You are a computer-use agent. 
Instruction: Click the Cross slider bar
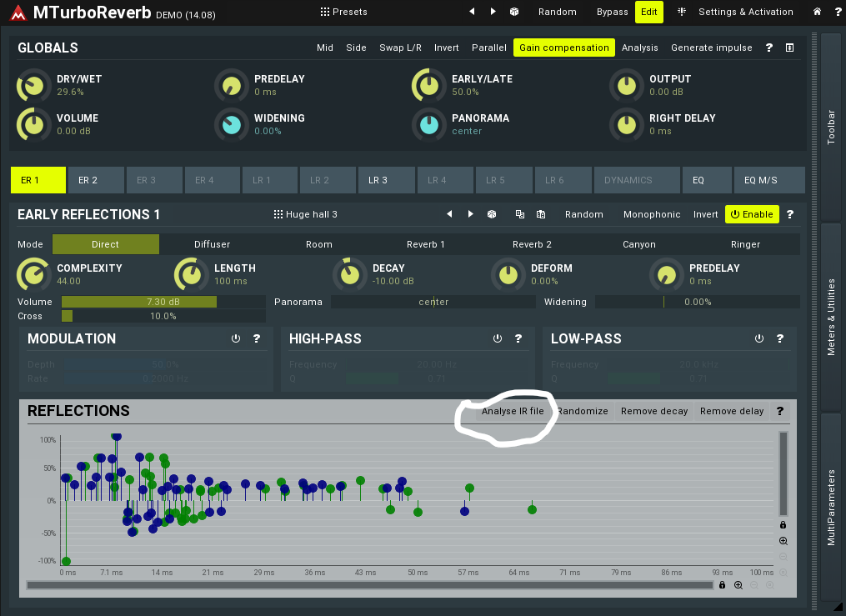(x=163, y=316)
